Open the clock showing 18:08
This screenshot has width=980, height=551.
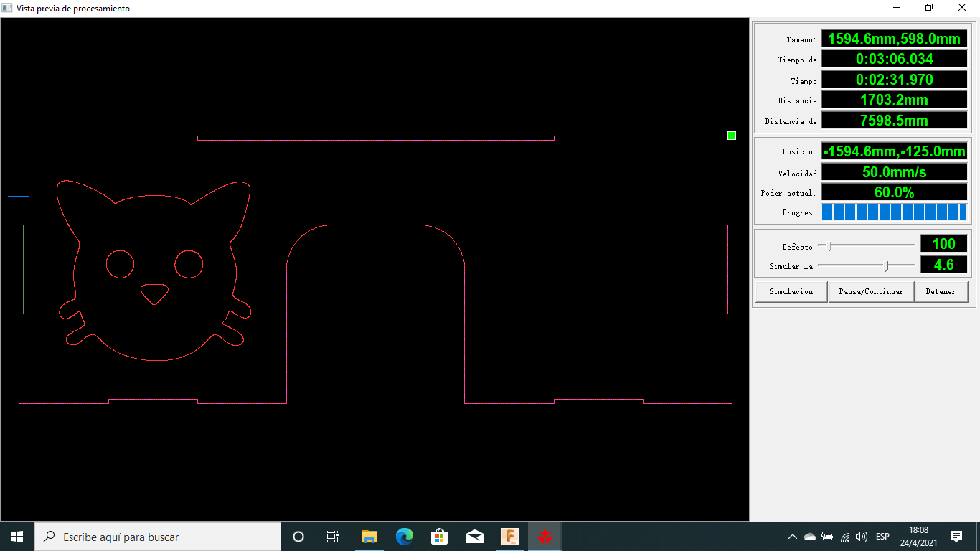pyautogui.click(x=918, y=537)
